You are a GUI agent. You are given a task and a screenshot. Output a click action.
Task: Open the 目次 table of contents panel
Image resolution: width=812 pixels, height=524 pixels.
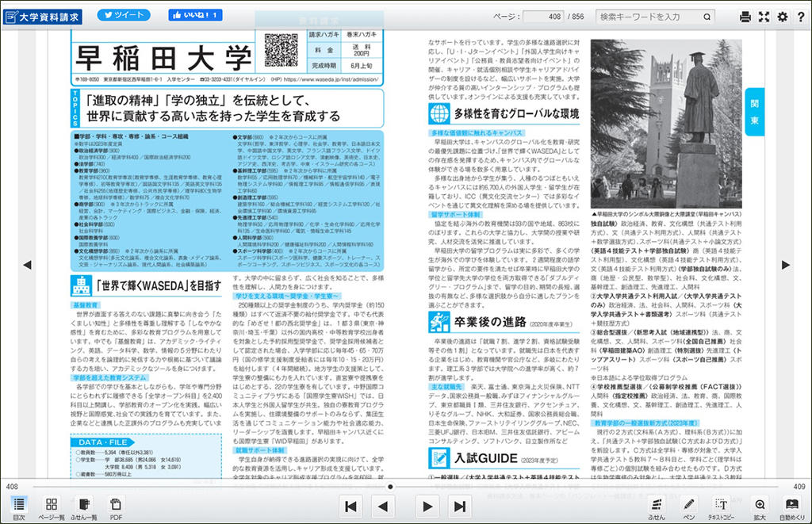point(19,507)
